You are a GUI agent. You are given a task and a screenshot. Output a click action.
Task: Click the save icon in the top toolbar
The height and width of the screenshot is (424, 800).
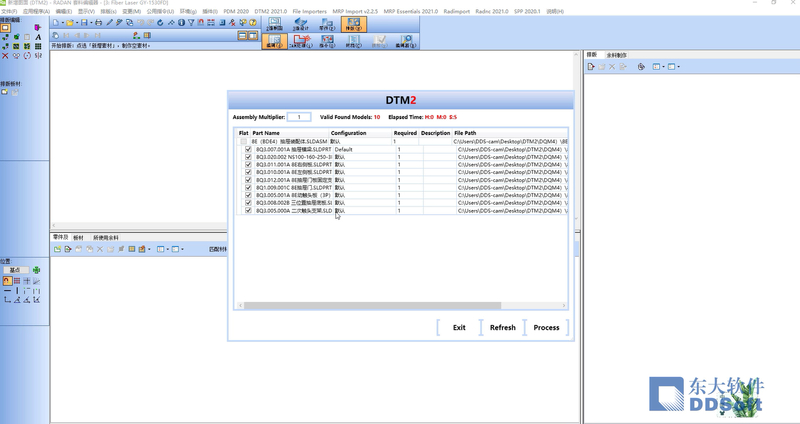click(84, 22)
